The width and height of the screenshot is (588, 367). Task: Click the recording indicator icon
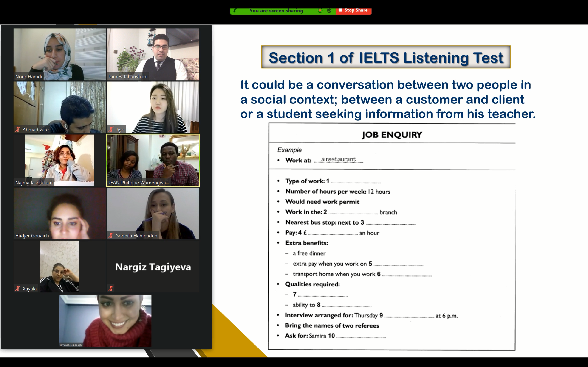320,11
